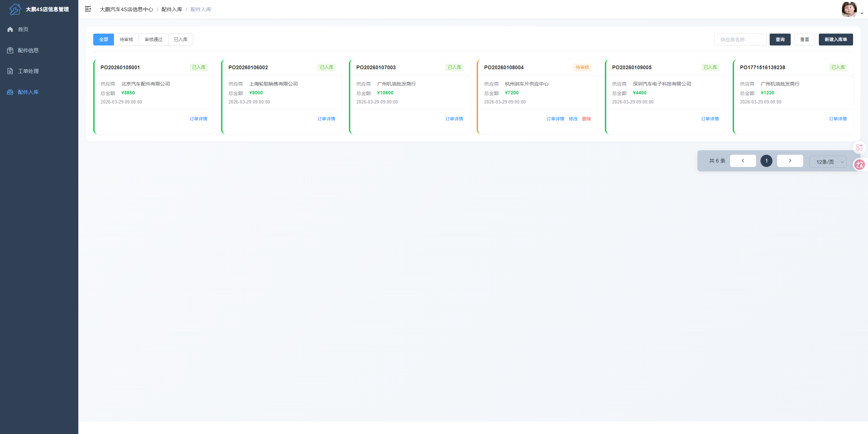Select the 已入库 filter tab

coord(181,40)
